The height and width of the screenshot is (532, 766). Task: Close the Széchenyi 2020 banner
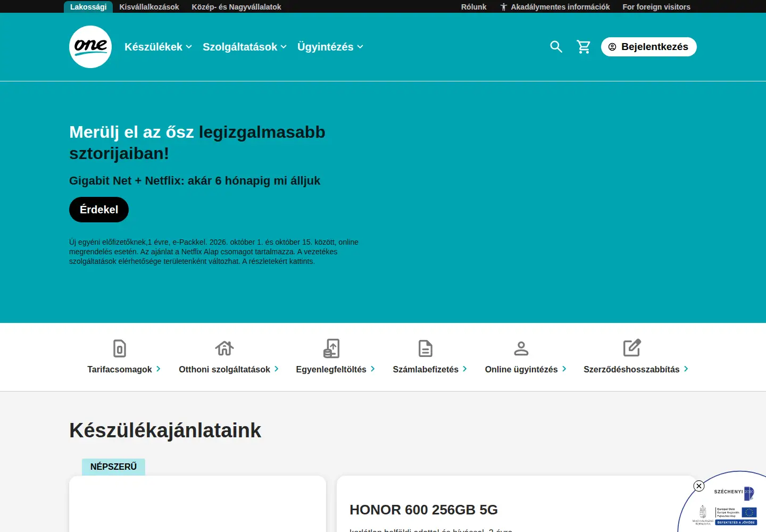[x=699, y=486]
